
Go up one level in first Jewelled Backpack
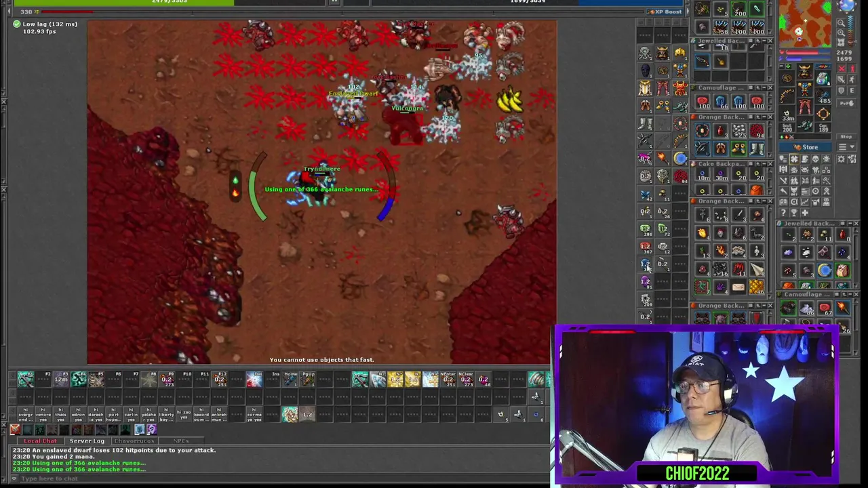click(758, 41)
